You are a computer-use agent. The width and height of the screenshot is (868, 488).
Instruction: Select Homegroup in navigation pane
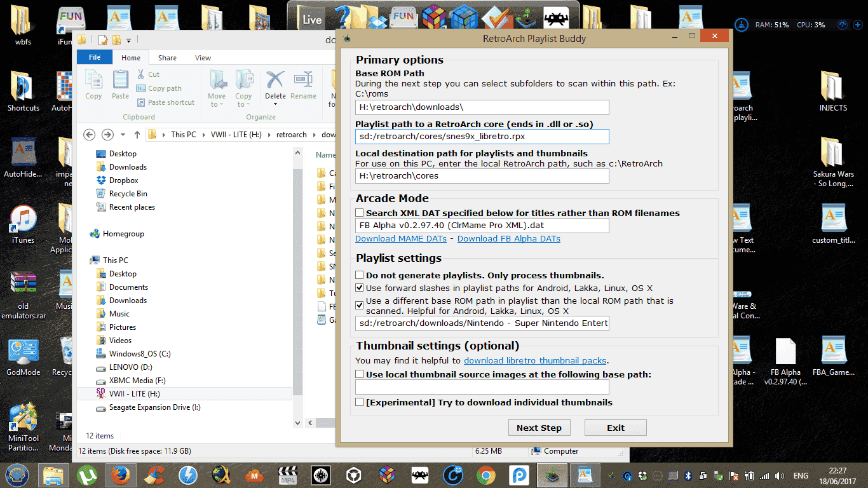tap(123, 234)
